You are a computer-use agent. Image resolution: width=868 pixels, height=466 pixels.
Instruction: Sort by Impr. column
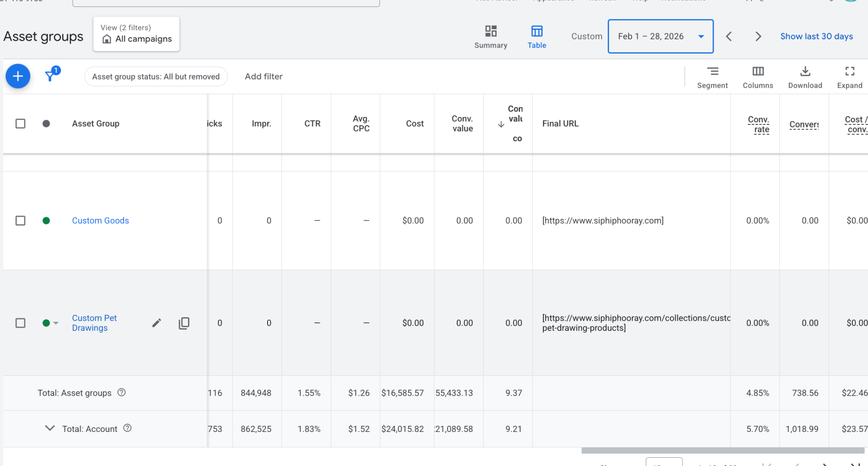coord(262,124)
